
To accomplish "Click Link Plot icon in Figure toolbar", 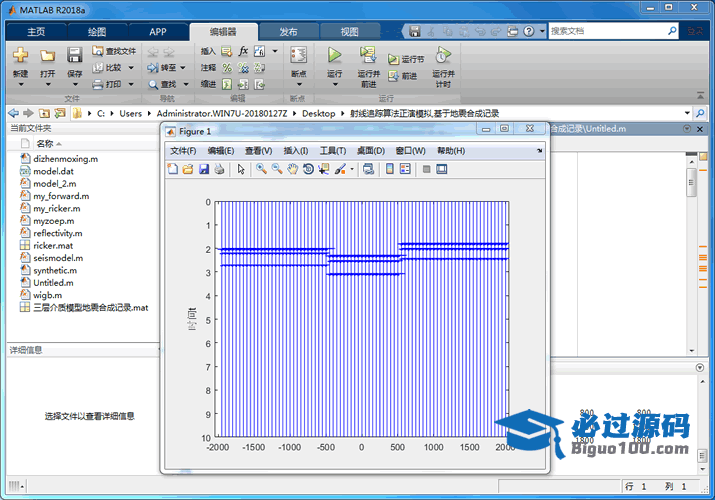I will (x=368, y=170).
